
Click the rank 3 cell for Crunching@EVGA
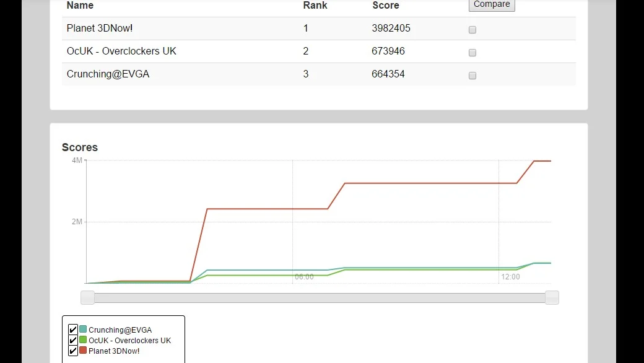(x=305, y=74)
